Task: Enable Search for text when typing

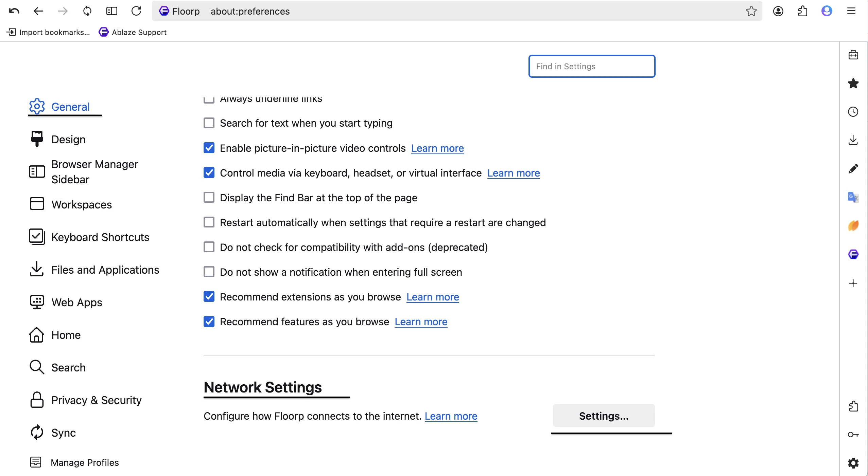Action: (209, 123)
